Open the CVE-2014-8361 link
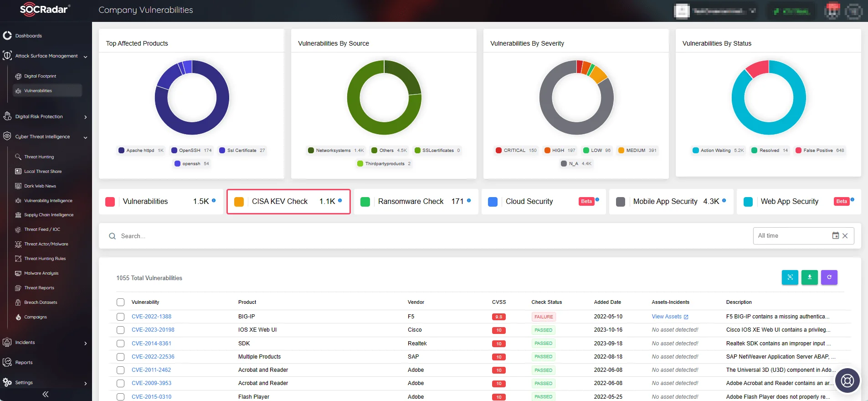This screenshot has height=401, width=868. tap(151, 344)
